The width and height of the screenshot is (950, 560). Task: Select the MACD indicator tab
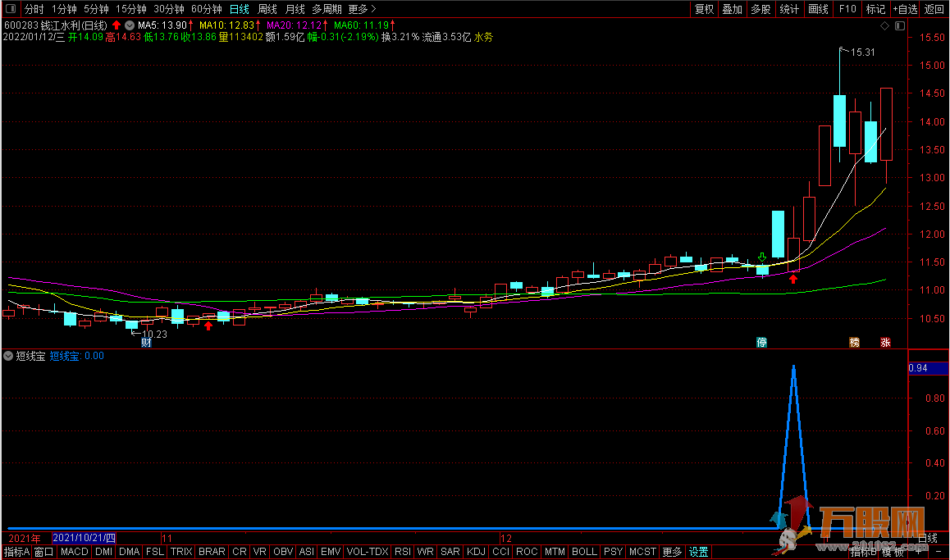point(75,553)
